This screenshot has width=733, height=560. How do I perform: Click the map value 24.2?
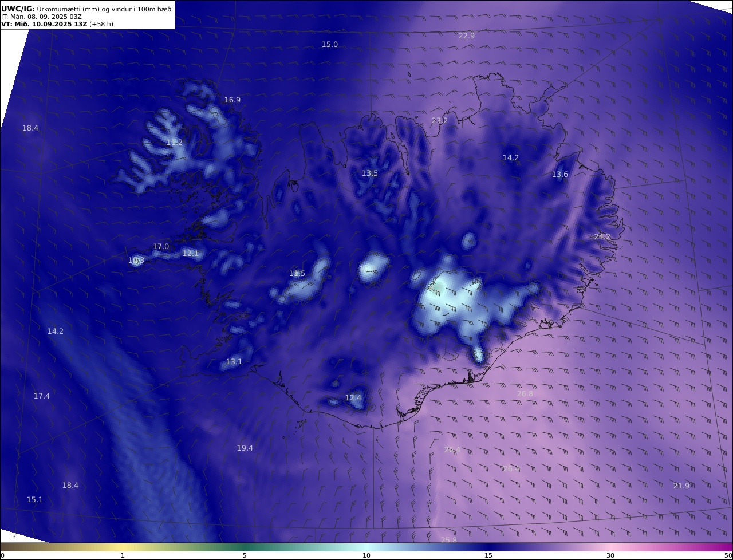point(602,236)
